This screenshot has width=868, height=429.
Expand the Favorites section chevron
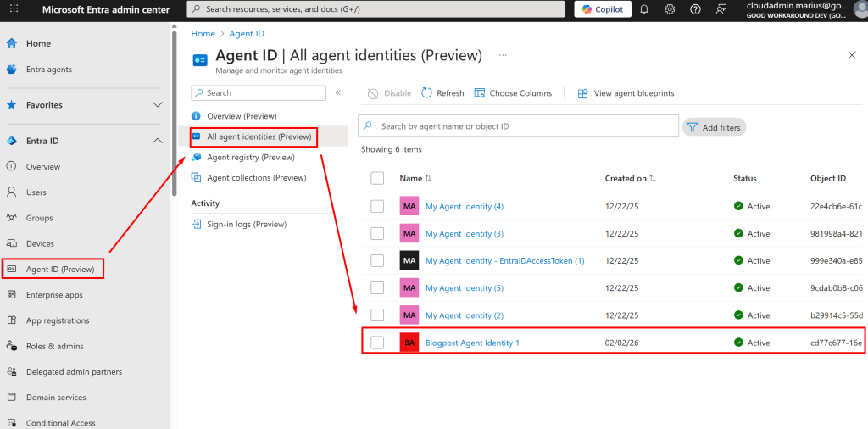tap(157, 105)
